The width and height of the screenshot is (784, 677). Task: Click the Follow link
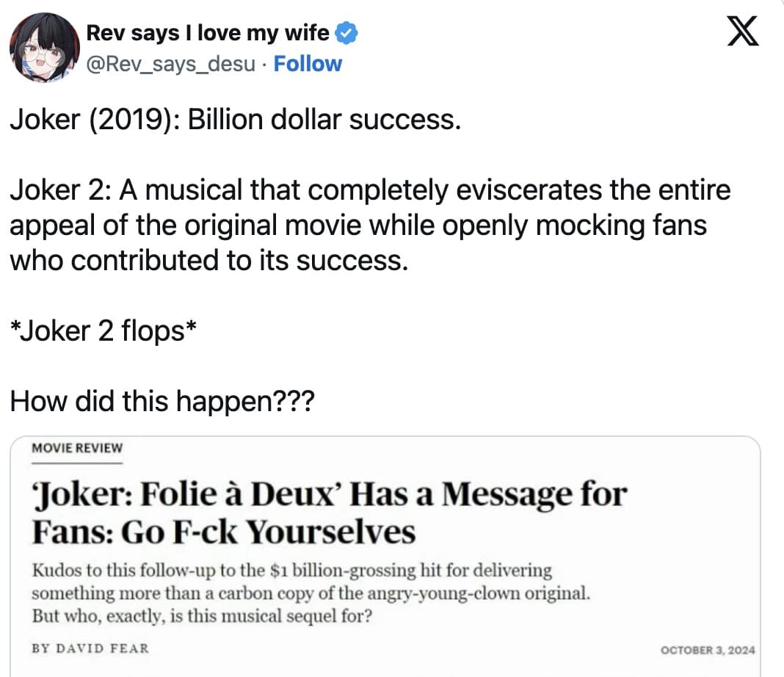(x=307, y=64)
